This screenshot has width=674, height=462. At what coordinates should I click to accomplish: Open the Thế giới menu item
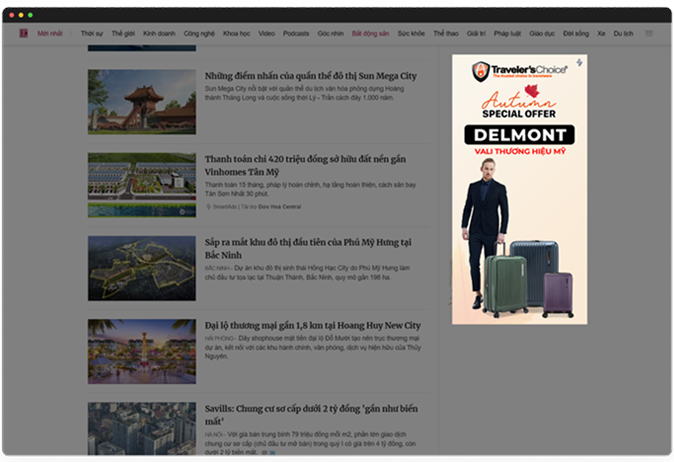[123, 33]
